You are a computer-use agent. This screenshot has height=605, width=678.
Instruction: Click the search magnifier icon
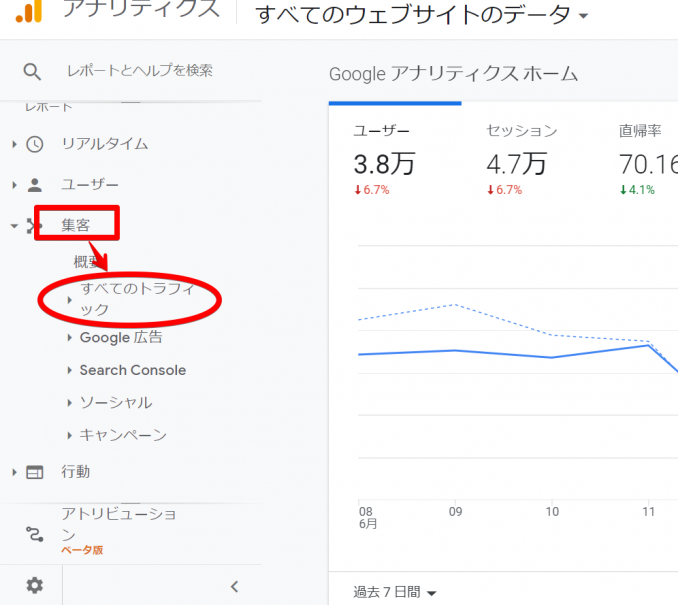[x=33, y=71]
